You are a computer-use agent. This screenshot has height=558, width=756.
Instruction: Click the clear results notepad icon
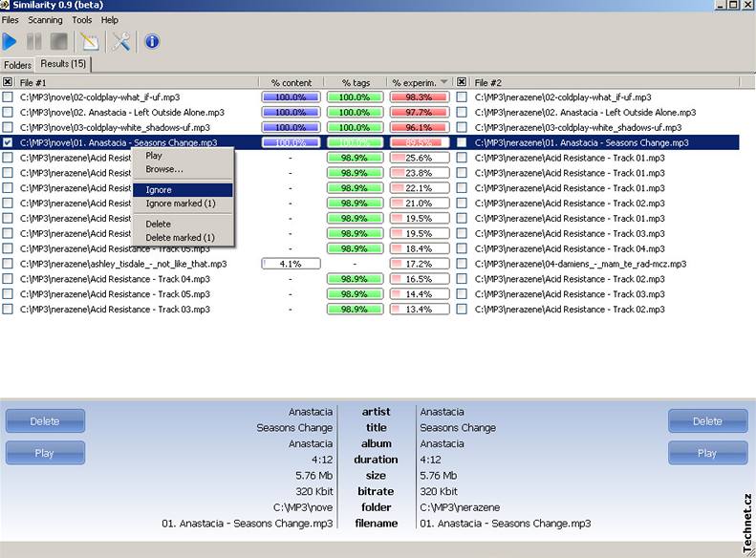coord(89,42)
